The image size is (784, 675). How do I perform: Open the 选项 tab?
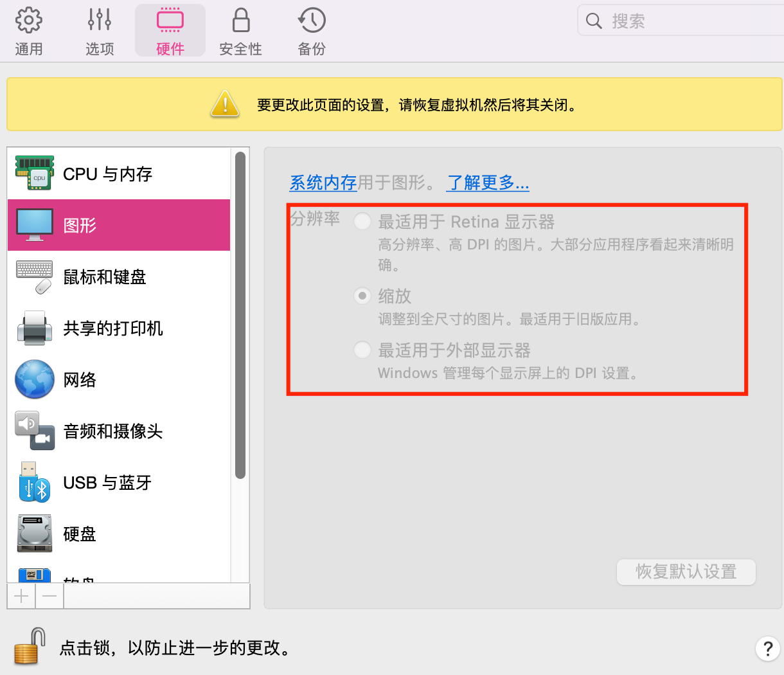click(x=100, y=31)
